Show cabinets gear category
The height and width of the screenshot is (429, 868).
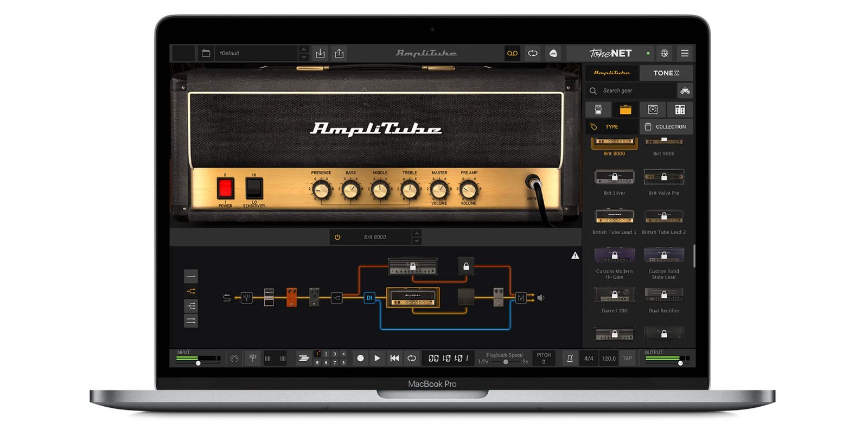[653, 110]
